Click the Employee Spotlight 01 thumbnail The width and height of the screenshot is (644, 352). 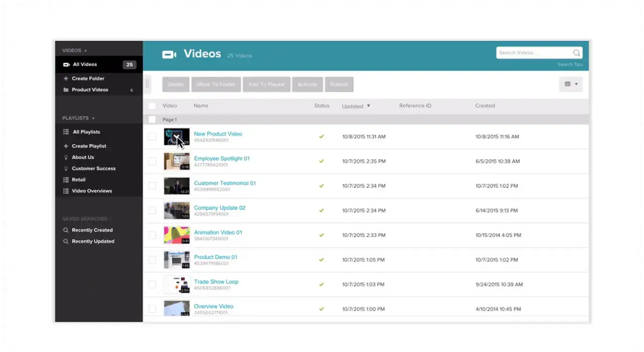pos(177,161)
